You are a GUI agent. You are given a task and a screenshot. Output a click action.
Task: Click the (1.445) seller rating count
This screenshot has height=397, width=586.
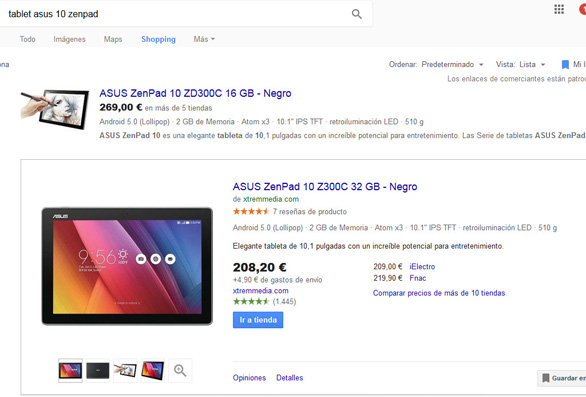click(284, 301)
